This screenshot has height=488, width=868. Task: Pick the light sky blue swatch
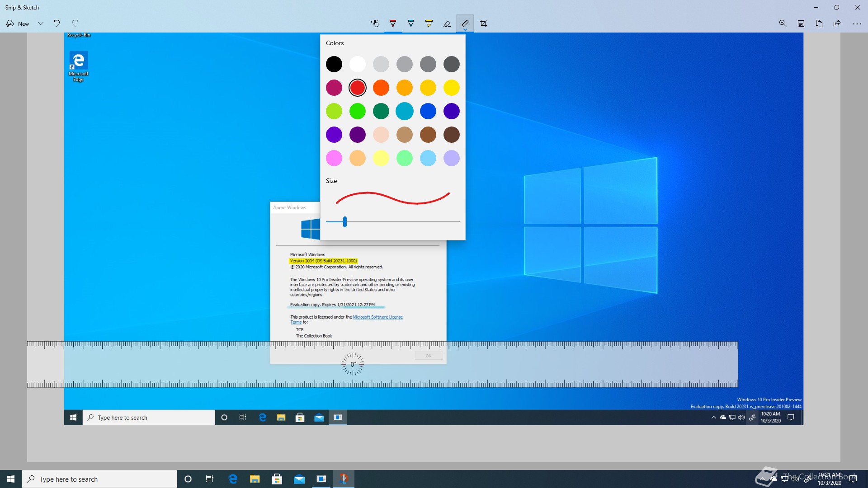(x=428, y=158)
